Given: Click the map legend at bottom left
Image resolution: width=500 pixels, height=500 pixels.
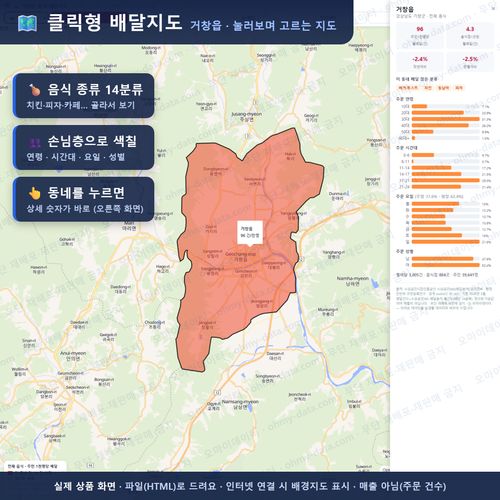Looking at the screenshot, I should 35,467.
